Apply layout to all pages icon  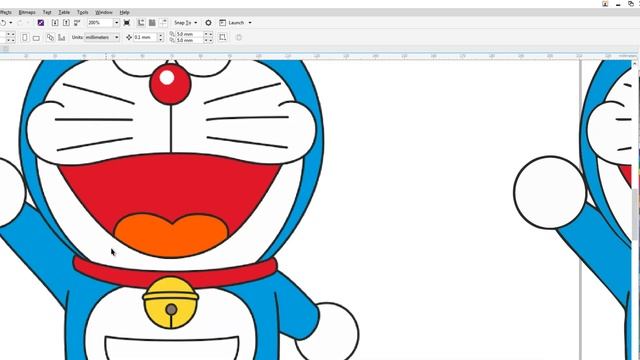[x=50, y=38]
